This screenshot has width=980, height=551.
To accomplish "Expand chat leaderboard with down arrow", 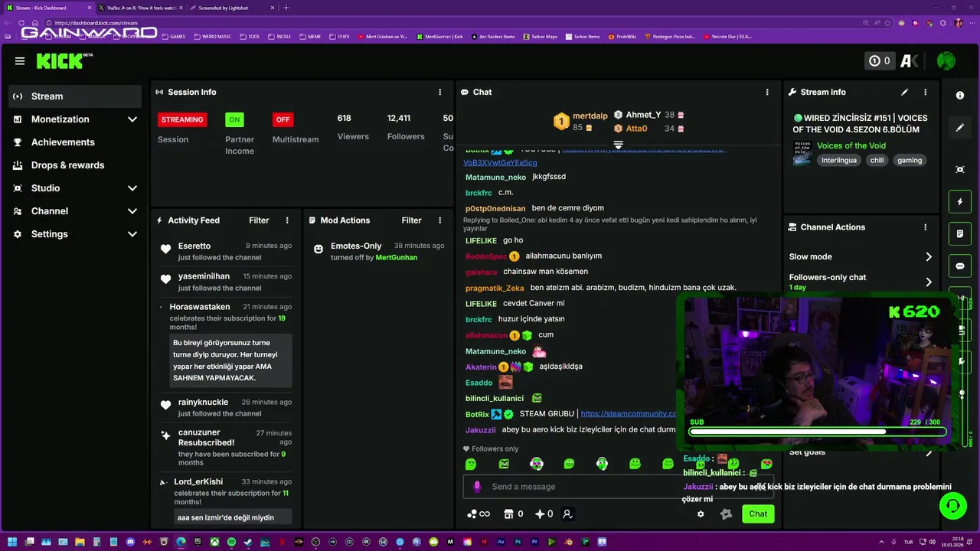I will 619,145.
